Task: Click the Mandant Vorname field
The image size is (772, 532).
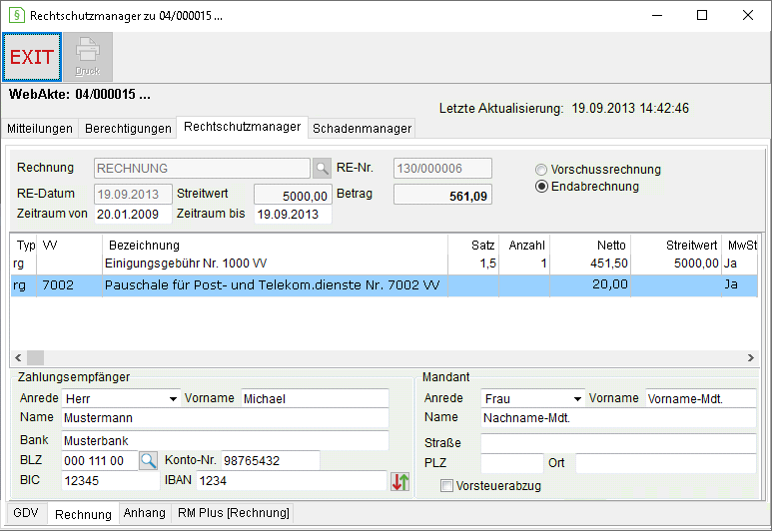Action: tap(701, 398)
